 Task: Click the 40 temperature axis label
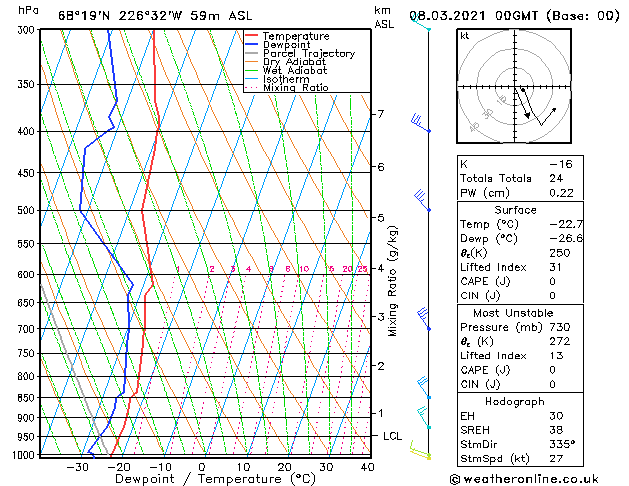[367, 468]
